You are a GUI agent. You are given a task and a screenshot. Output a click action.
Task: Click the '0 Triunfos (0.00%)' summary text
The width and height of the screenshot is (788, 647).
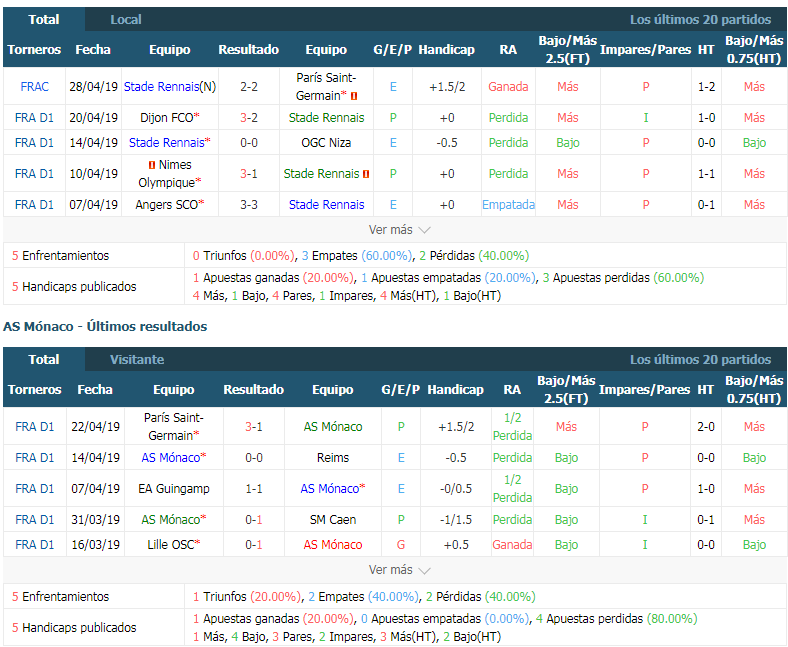(243, 255)
